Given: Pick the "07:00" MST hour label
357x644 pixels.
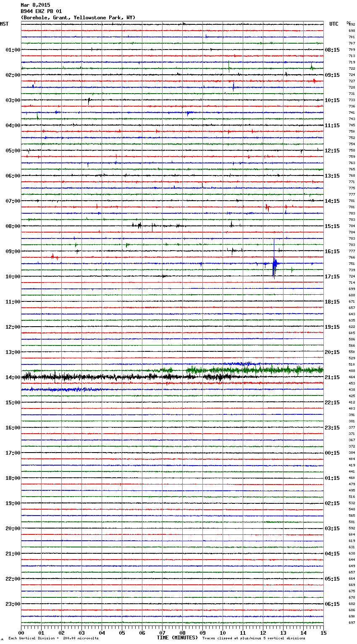Looking at the screenshot, I should (x=13, y=201).
